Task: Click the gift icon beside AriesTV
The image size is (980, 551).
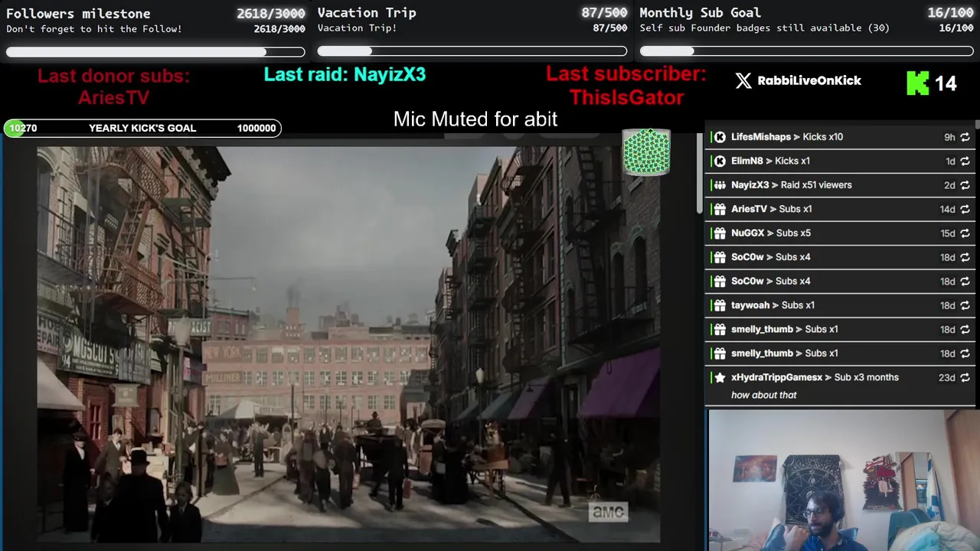Action: point(720,209)
